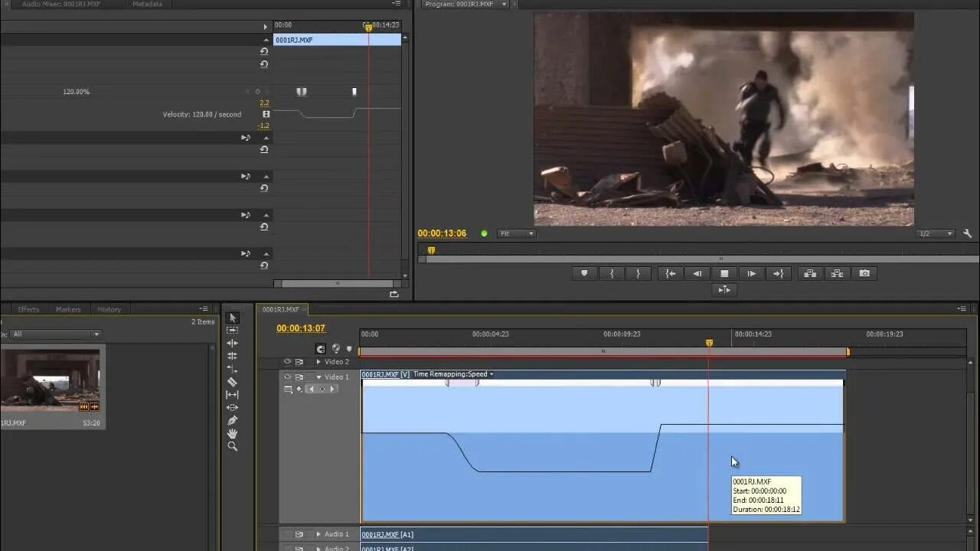Click Effect Controls horizontal zoom scrollbar
Image resolution: width=980 pixels, height=551 pixels.
point(337,283)
